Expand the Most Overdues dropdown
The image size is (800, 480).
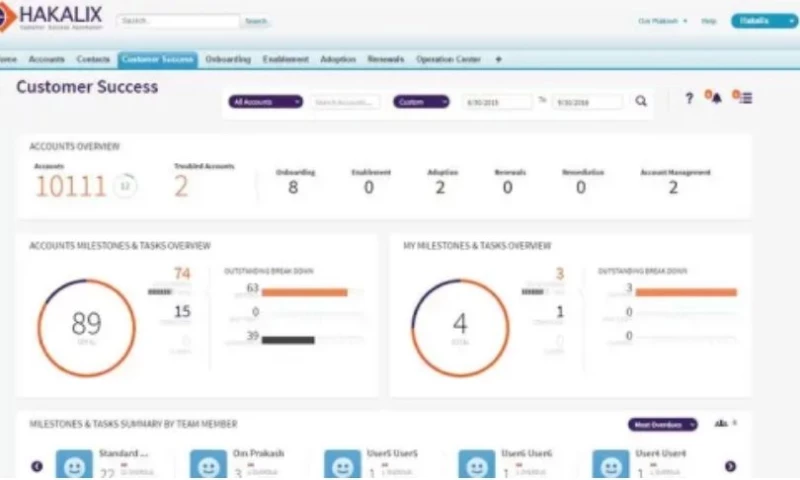pyautogui.click(x=662, y=424)
